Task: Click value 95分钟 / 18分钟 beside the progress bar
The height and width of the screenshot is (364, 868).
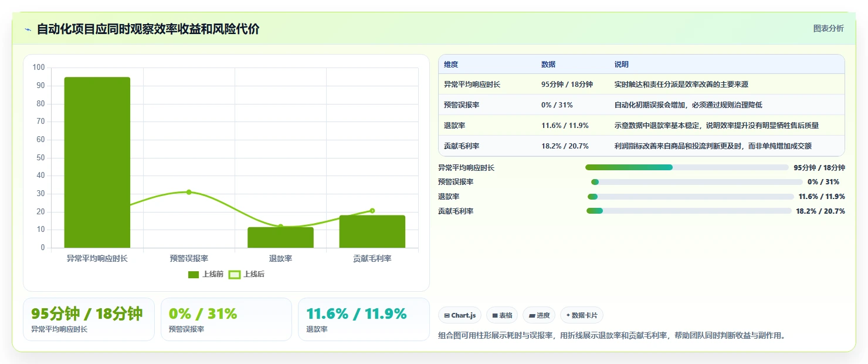Action: tap(819, 168)
